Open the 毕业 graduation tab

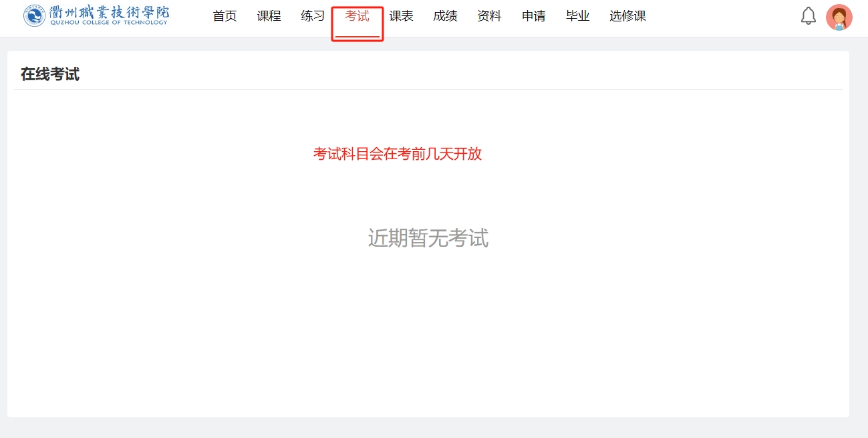pyautogui.click(x=577, y=16)
